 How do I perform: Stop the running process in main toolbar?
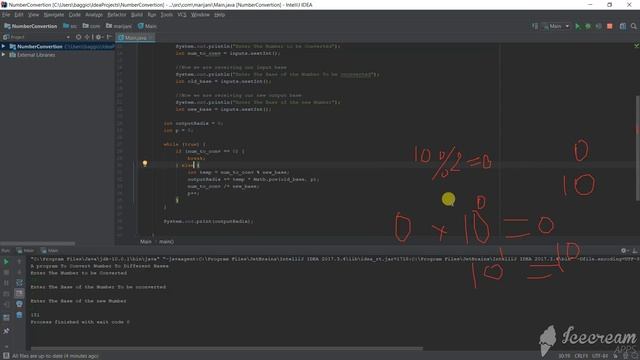610,26
